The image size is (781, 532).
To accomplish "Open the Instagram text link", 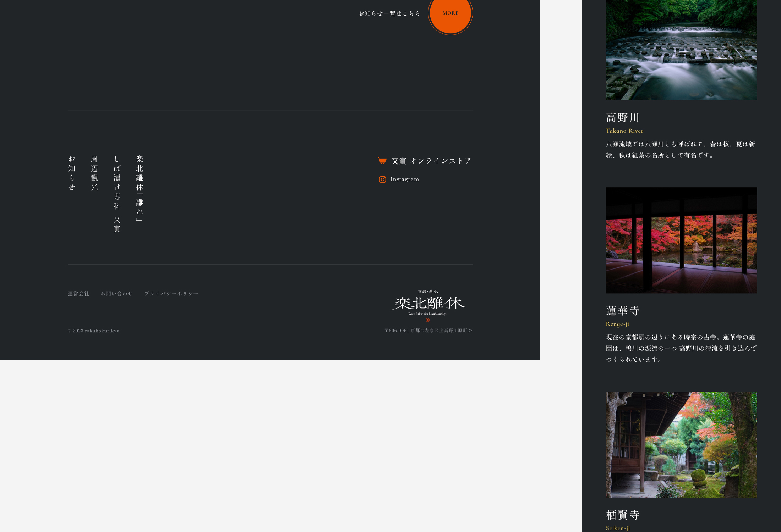I will click(x=404, y=179).
